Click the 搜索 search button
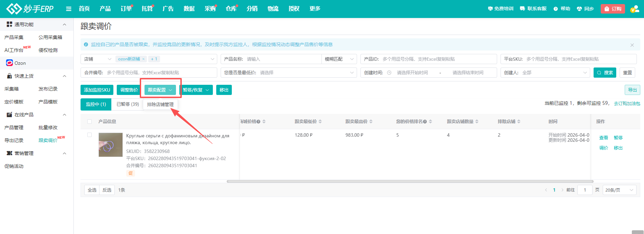Screen dimensions: 644x234 click(605, 73)
